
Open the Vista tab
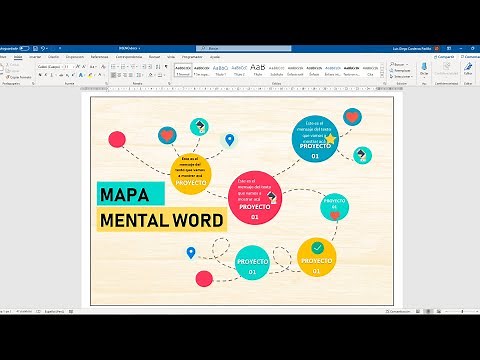[x=171, y=57]
